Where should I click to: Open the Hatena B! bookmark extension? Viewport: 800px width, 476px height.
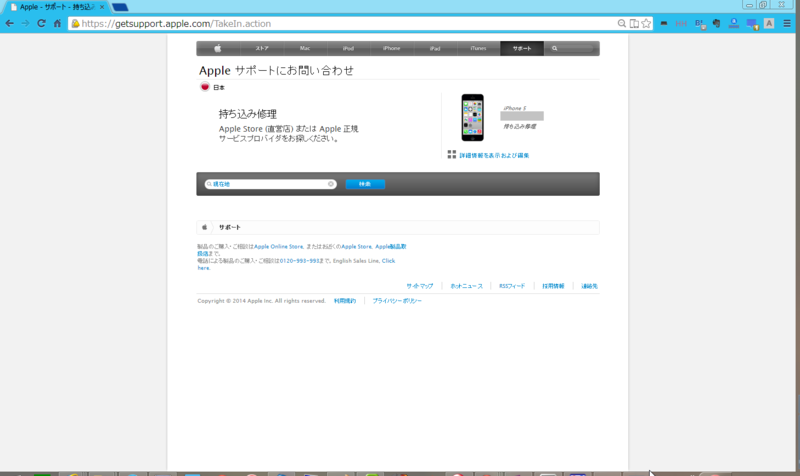tap(700, 24)
